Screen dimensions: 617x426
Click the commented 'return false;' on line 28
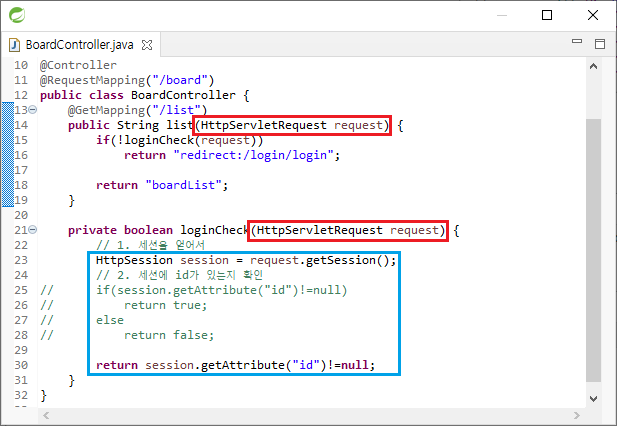point(169,335)
